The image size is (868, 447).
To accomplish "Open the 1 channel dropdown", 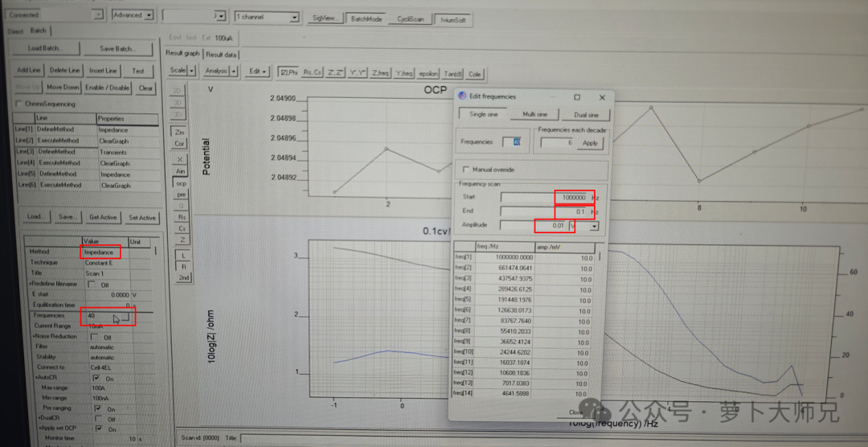I will (x=294, y=17).
